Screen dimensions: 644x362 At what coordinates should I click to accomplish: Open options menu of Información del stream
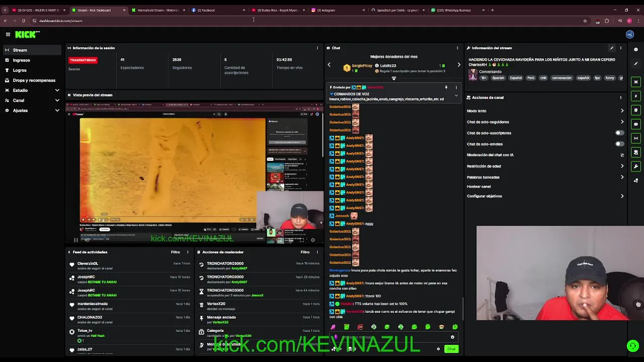tap(621, 48)
